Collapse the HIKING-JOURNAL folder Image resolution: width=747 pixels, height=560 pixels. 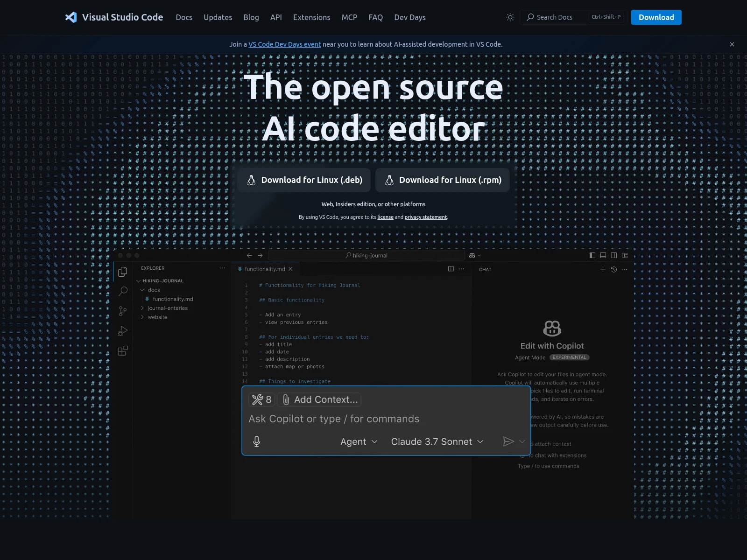(x=138, y=280)
